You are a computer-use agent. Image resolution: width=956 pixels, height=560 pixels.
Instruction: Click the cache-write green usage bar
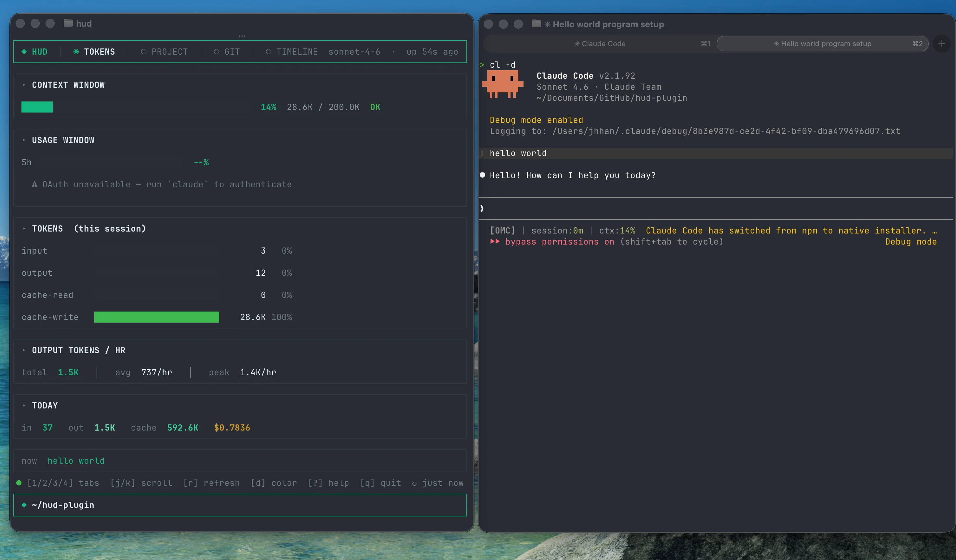tap(157, 317)
